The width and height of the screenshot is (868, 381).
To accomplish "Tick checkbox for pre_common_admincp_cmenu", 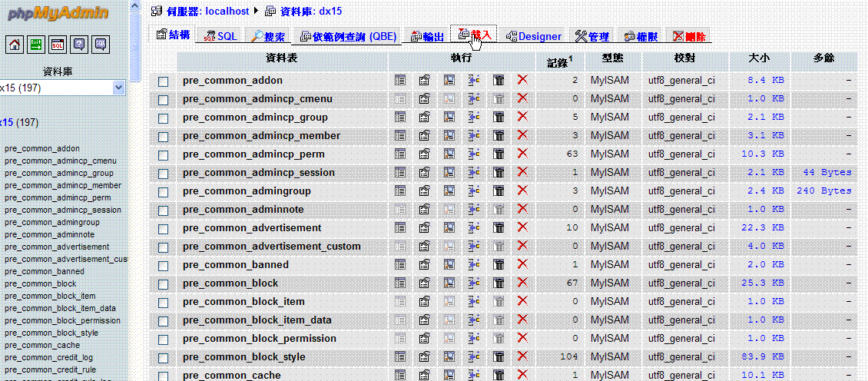I will point(163,100).
